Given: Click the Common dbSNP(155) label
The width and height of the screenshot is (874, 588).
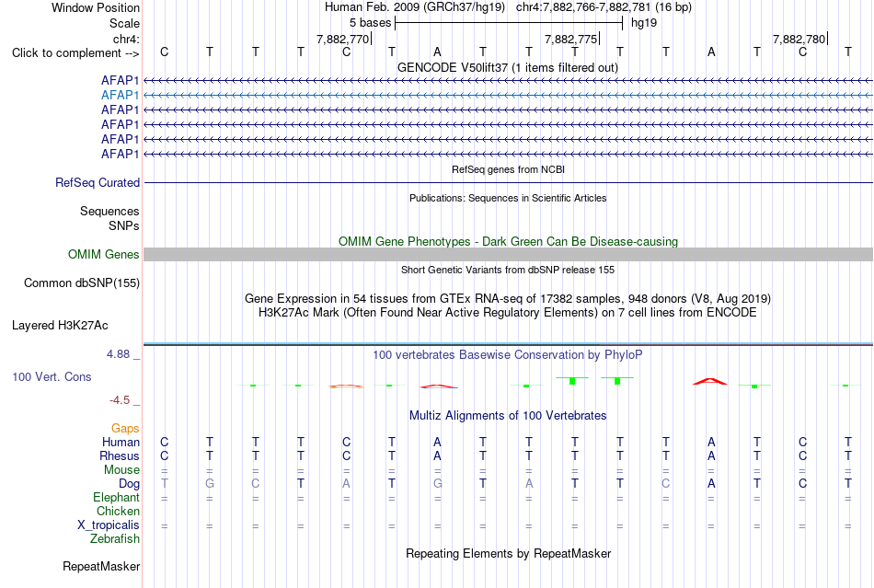Looking at the screenshot, I should pos(82,283).
